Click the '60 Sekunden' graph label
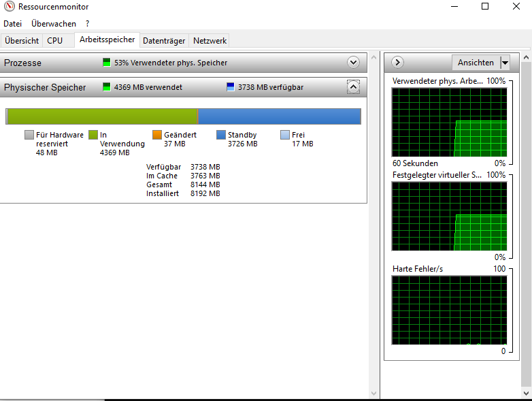Viewport: 532px width, 401px height. [415, 163]
